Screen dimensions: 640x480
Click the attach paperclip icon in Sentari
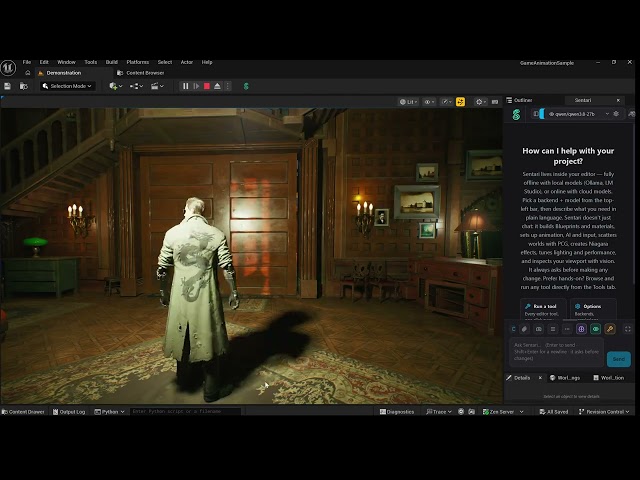click(525, 329)
